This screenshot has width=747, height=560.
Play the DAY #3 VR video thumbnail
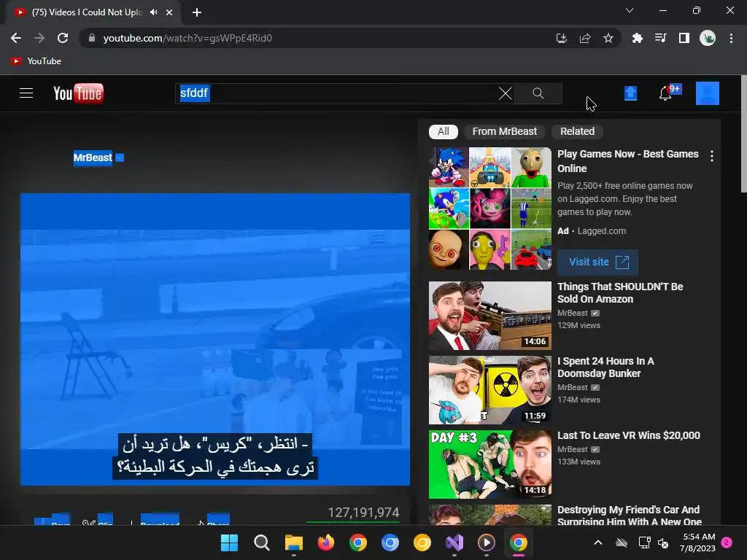[x=490, y=464]
